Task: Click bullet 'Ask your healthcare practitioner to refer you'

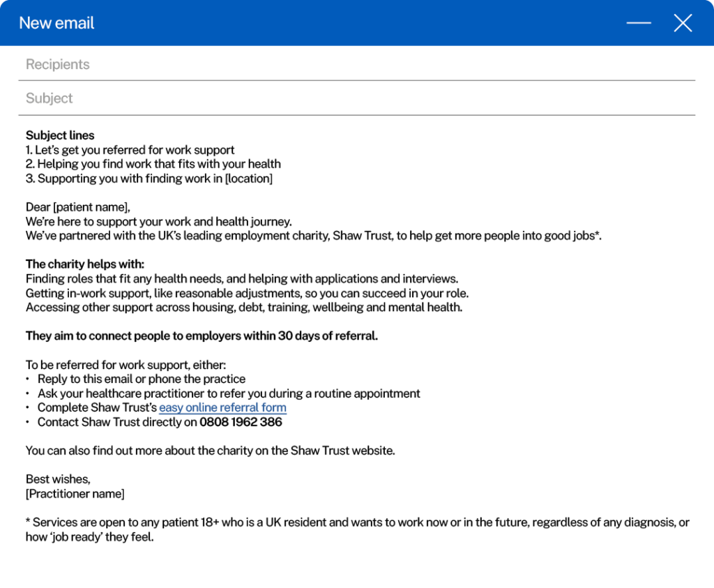Action: pos(229,393)
